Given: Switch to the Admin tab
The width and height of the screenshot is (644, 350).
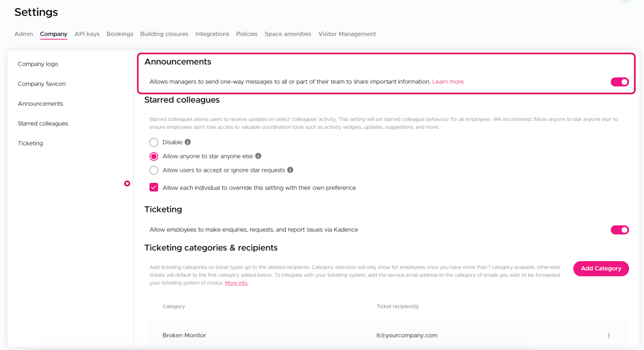Looking at the screenshot, I should coord(24,34).
